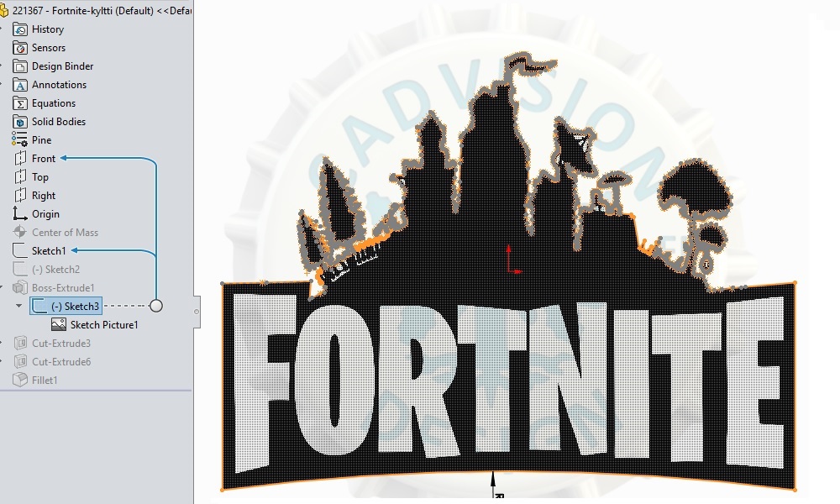Viewport: 840px width, 504px height.
Task: Click the (-) Sketch3 sketch icon
Action: click(x=39, y=307)
